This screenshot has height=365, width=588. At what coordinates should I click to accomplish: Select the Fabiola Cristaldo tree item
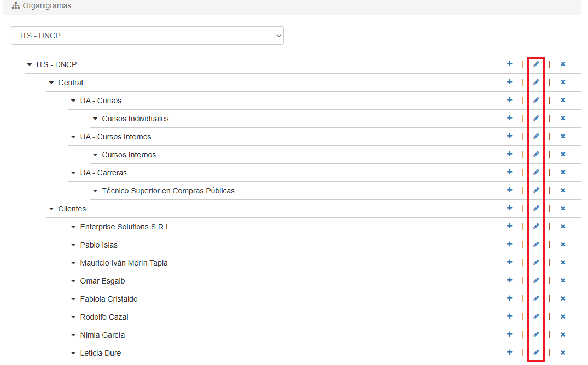click(109, 299)
